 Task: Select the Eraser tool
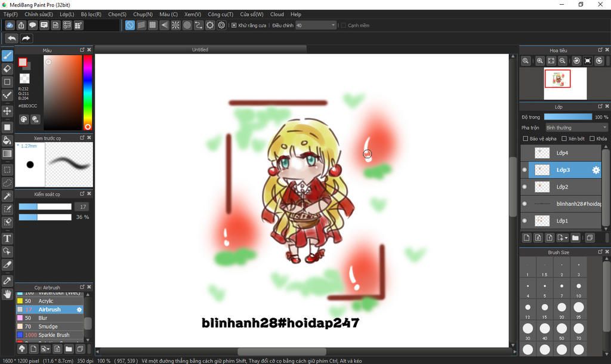(x=7, y=69)
